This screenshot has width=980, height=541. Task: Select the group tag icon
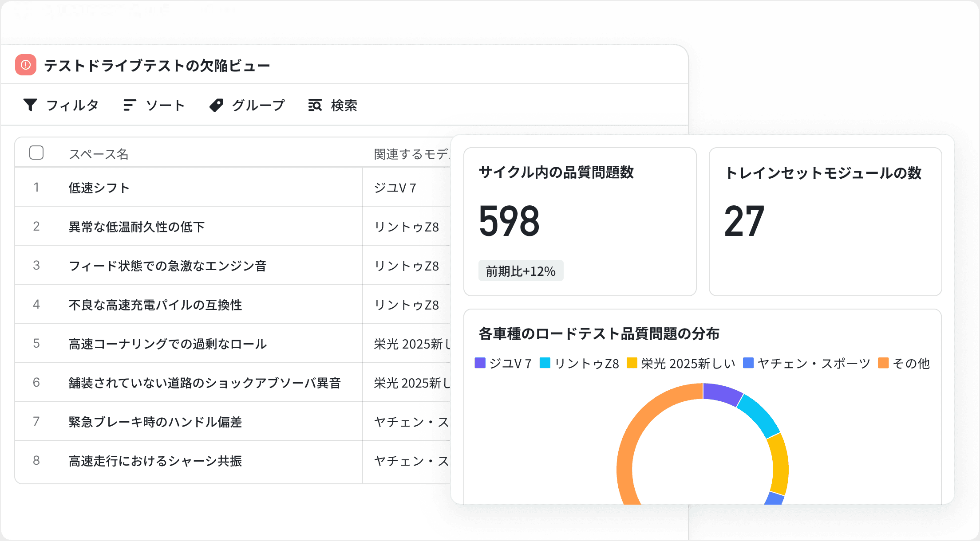pos(216,105)
